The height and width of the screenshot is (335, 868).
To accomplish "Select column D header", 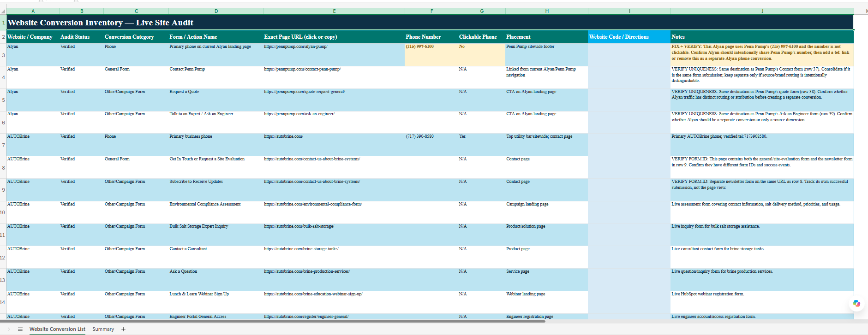I will [x=216, y=11].
